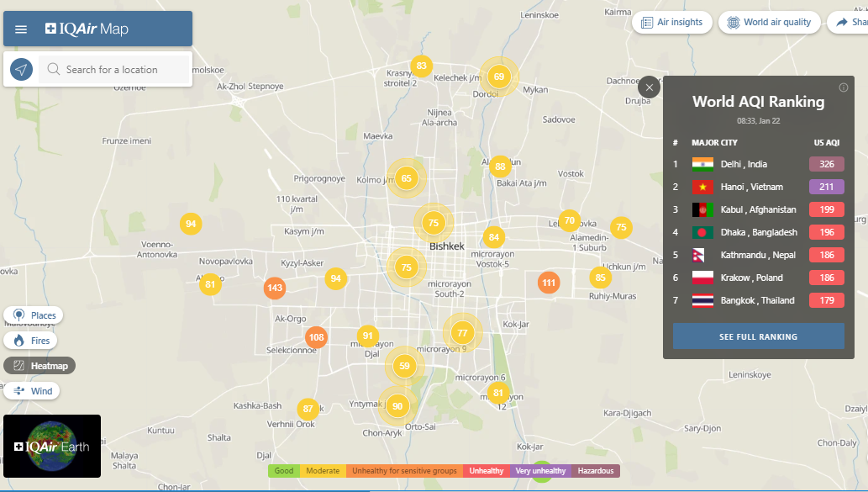Select the 111 AQI station marker
868x492 pixels.
coord(549,283)
